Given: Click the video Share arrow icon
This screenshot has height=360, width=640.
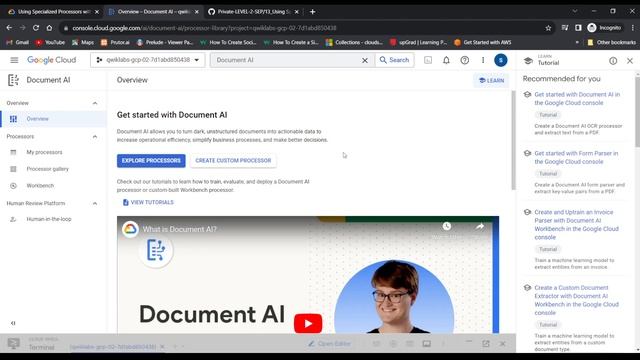Looking at the screenshot, I should [480, 226].
